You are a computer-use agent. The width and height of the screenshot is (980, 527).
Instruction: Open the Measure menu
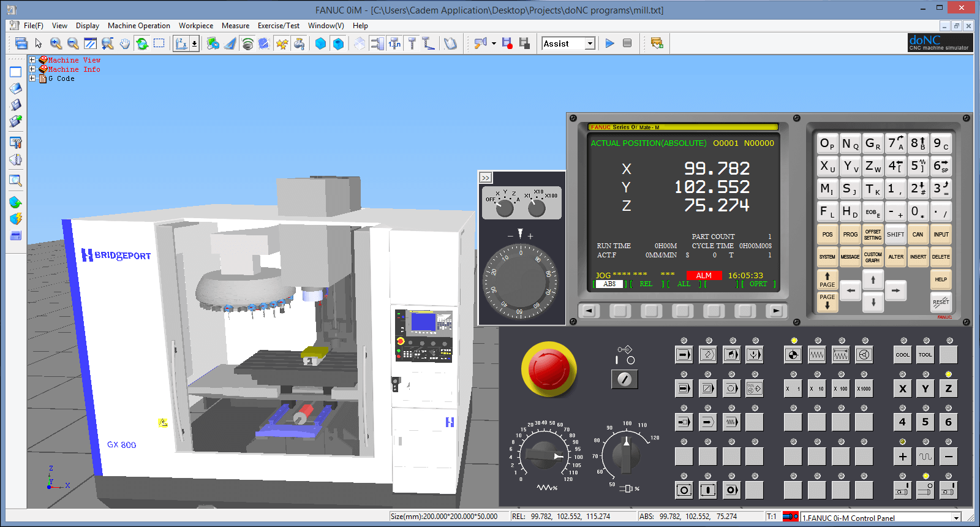pos(235,26)
